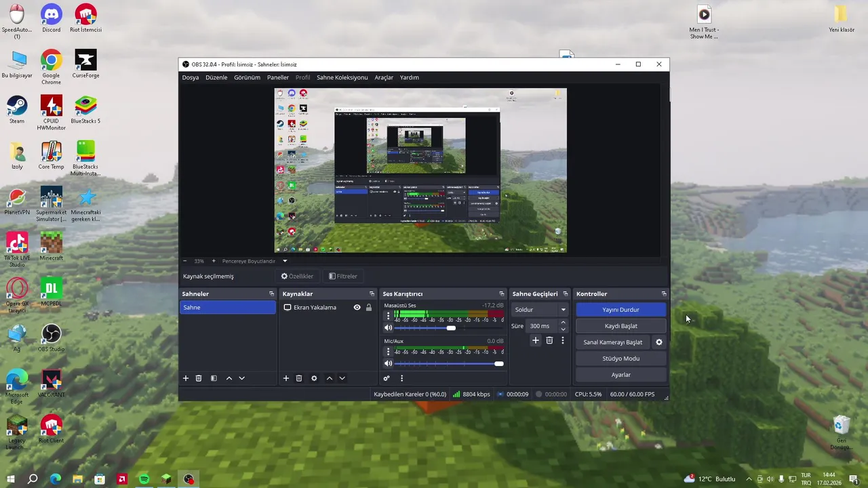Move source down in Kaynaklar panel
The width and height of the screenshot is (868, 488).
click(342, 378)
